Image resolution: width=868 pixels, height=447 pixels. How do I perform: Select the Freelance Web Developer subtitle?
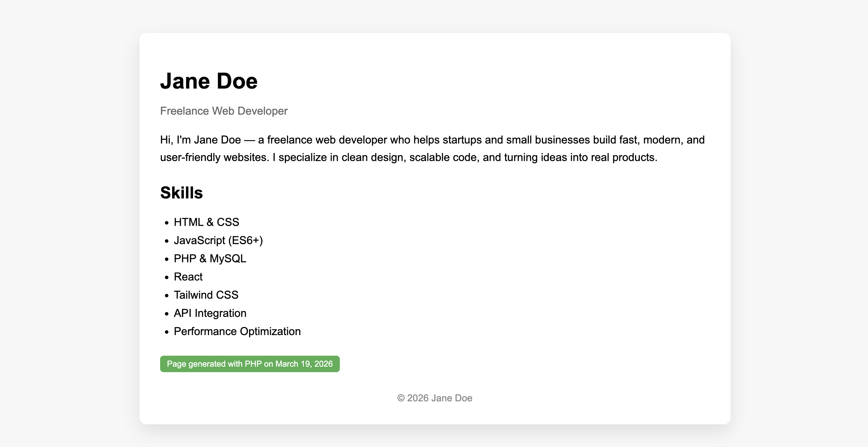(224, 111)
